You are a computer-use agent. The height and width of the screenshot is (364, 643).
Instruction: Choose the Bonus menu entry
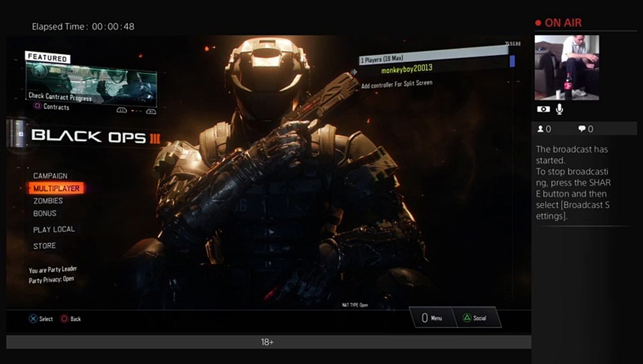coord(45,213)
